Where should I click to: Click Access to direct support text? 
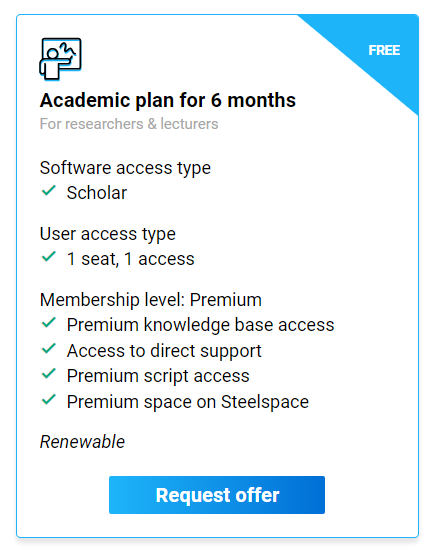click(164, 351)
